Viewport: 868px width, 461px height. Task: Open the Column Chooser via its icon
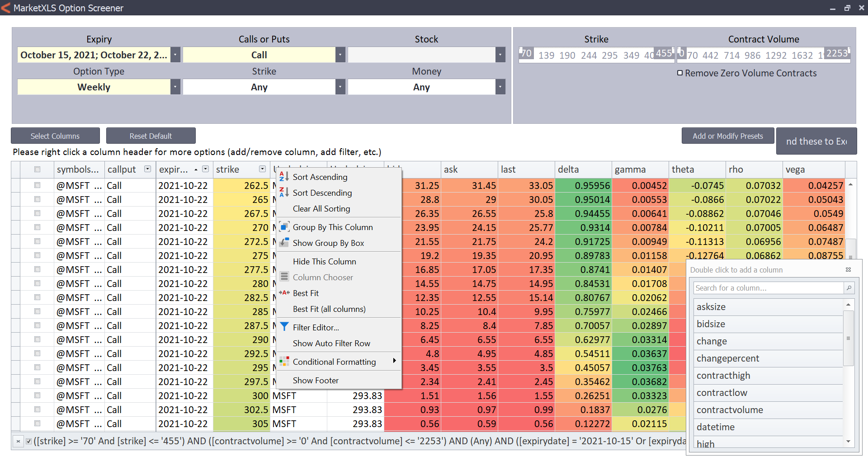click(x=284, y=277)
